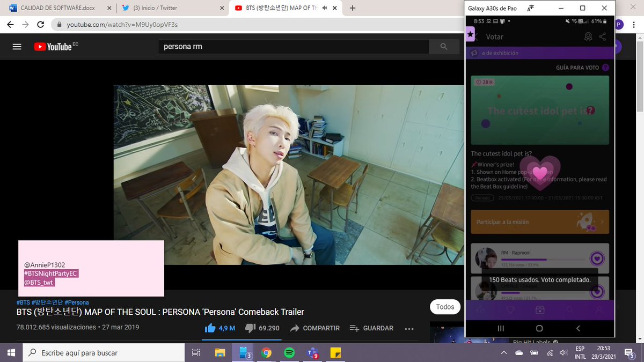Go back in Chrome browser
The width and height of the screenshot is (644, 362).
click(x=11, y=25)
